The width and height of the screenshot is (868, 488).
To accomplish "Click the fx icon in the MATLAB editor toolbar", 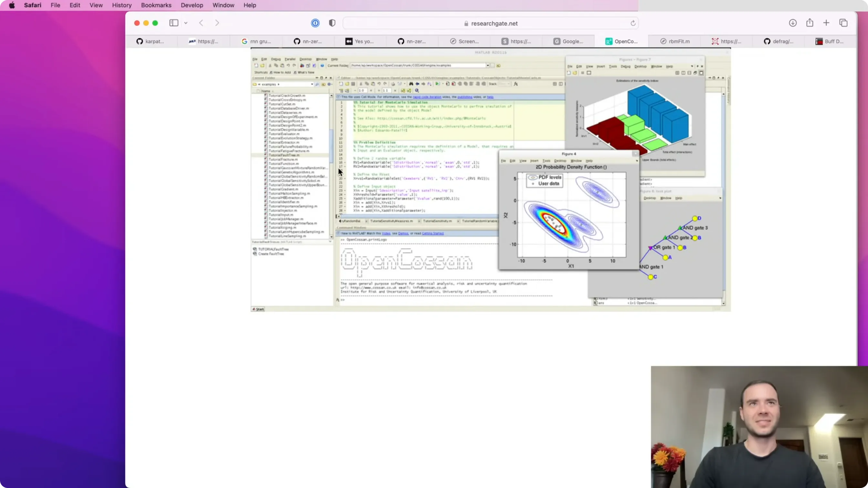I will point(516,84).
